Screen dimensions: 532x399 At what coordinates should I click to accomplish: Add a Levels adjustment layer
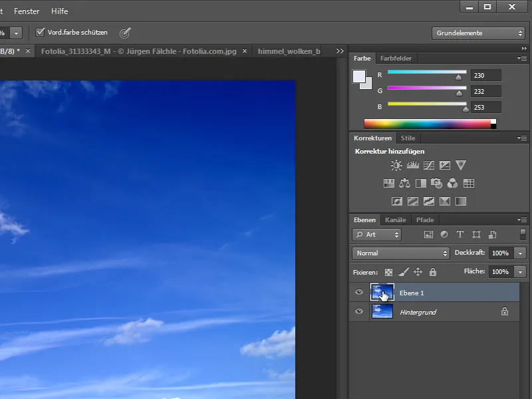point(412,165)
